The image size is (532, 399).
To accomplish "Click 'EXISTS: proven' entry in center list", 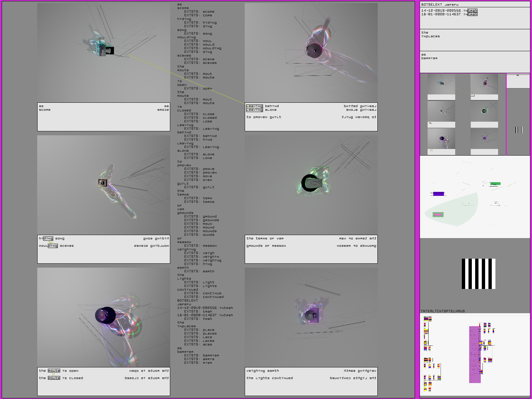I will tap(200, 173).
